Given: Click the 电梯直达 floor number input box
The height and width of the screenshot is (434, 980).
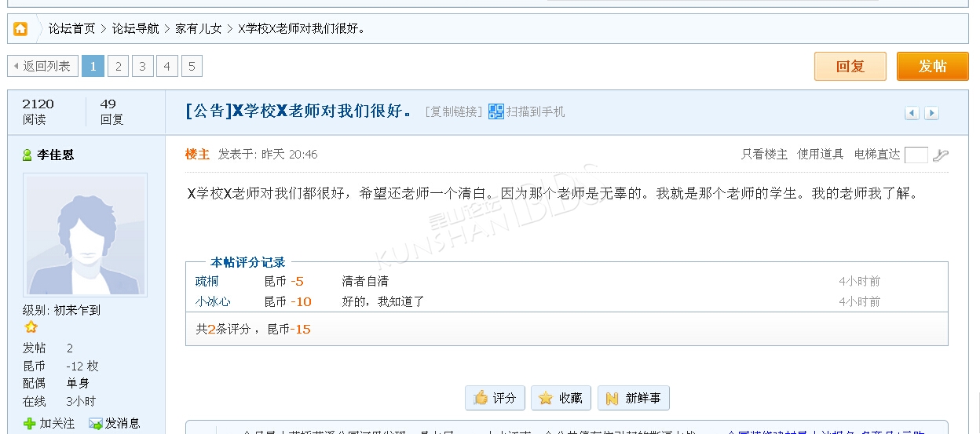Looking at the screenshot, I should click(x=916, y=155).
